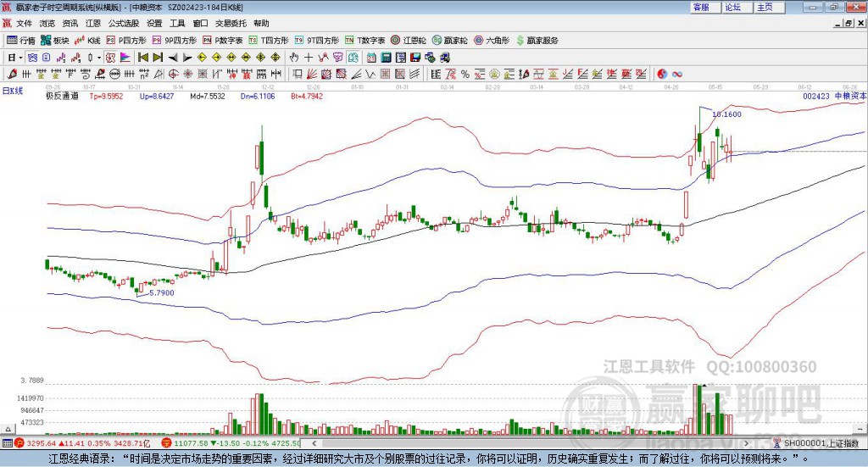Open the 9P四方形 tool
Image resolution: width=868 pixels, height=467 pixels.
click(175, 41)
